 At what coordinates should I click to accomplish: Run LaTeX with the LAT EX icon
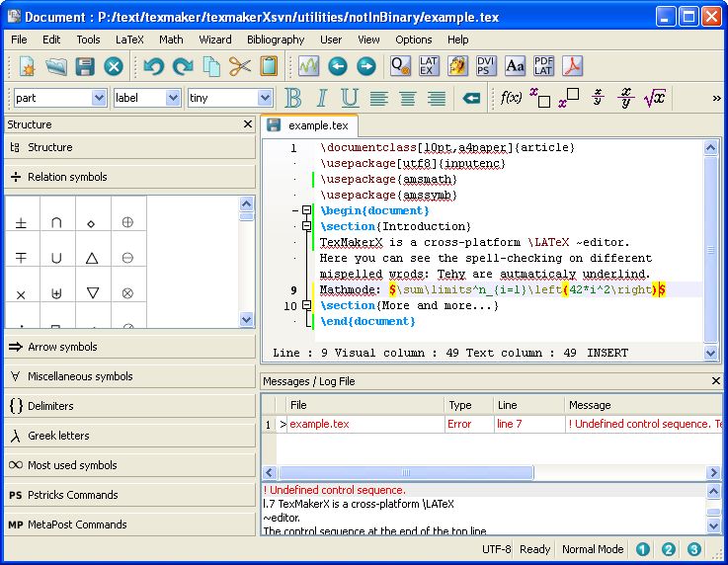pos(428,66)
